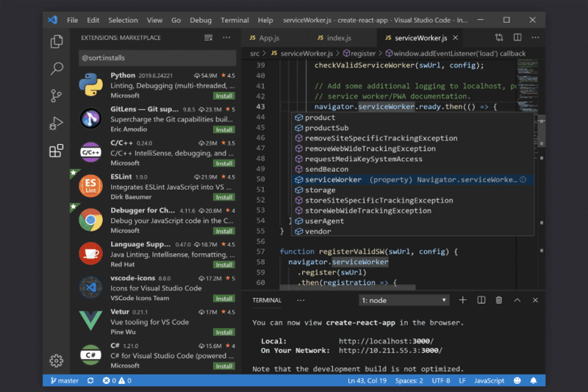Open the Source Control view
Screen dimensions: 588x392
57,96
